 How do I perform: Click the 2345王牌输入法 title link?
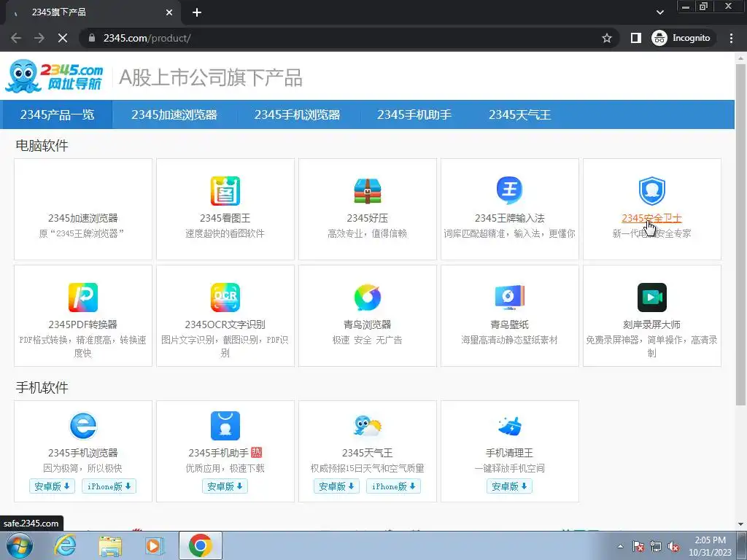(x=509, y=218)
